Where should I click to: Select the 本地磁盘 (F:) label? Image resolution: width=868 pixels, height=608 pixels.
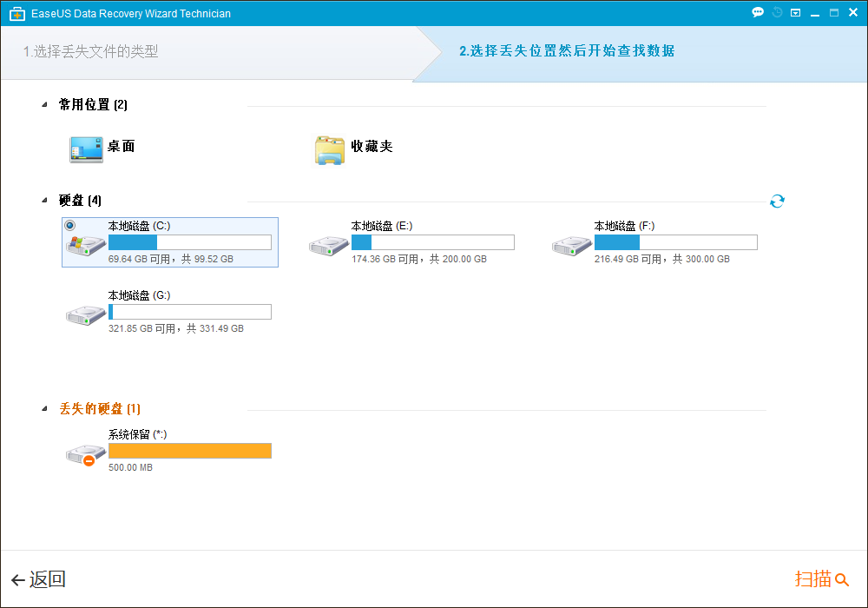[x=624, y=226]
